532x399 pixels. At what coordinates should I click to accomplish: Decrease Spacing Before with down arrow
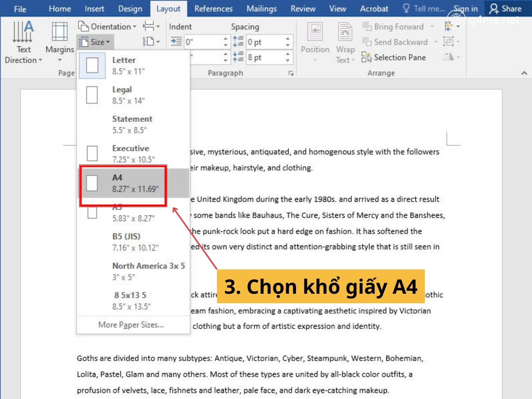[x=288, y=45]
